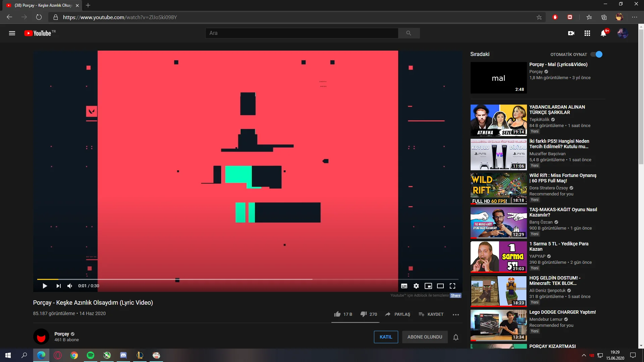Click the ABONE OLUNDU subscribed button
This screenshot has width=644, height=362.
pyautogui.click(x=425, y=337)
